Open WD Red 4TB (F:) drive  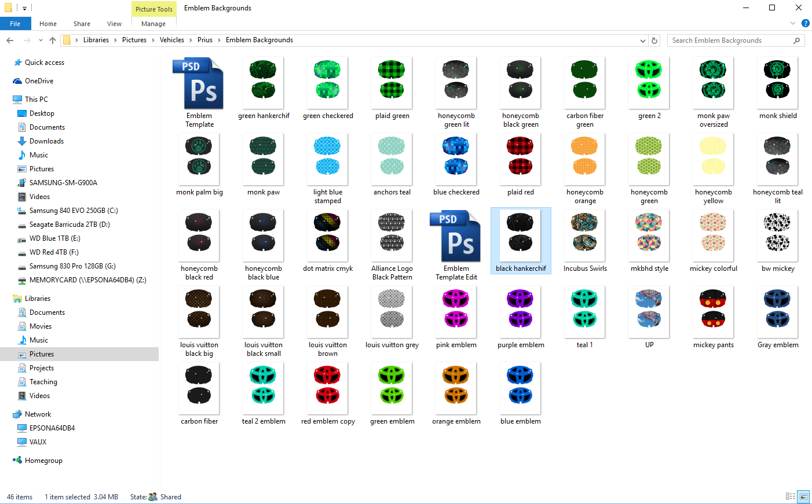click(x=54, y=252)
